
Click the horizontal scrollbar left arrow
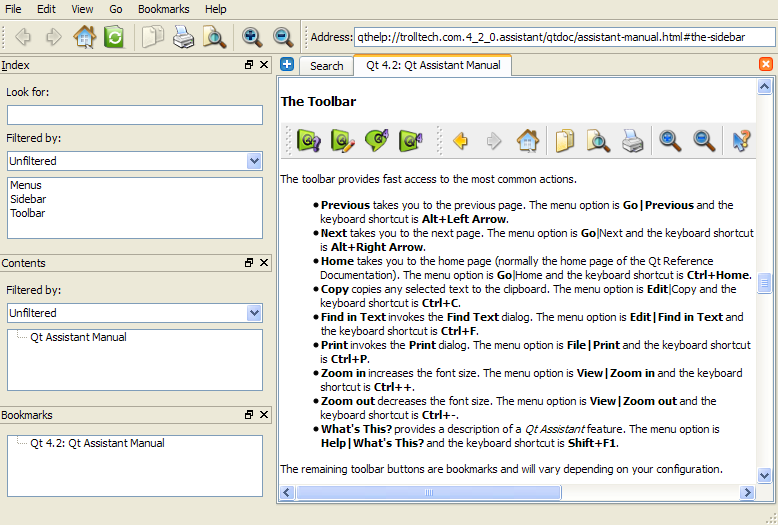(287, 492)
